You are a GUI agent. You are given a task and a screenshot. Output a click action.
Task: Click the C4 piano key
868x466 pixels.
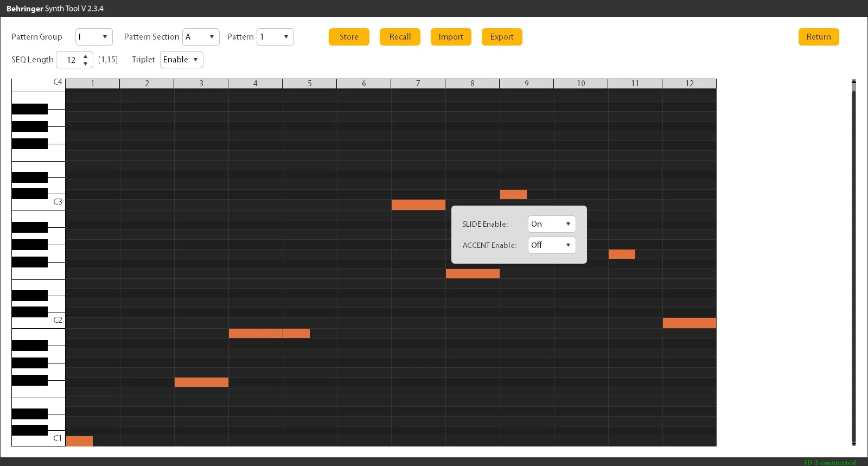[x=39, y=85]
